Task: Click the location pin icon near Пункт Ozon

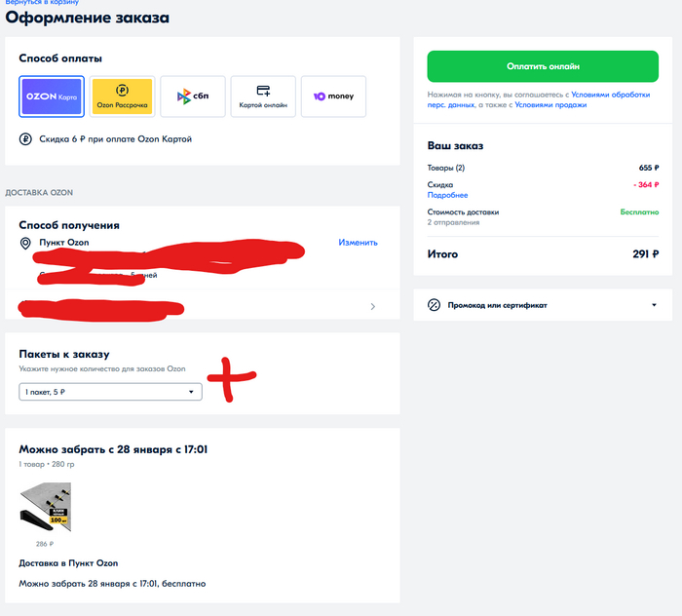Action: pos(25,243)
